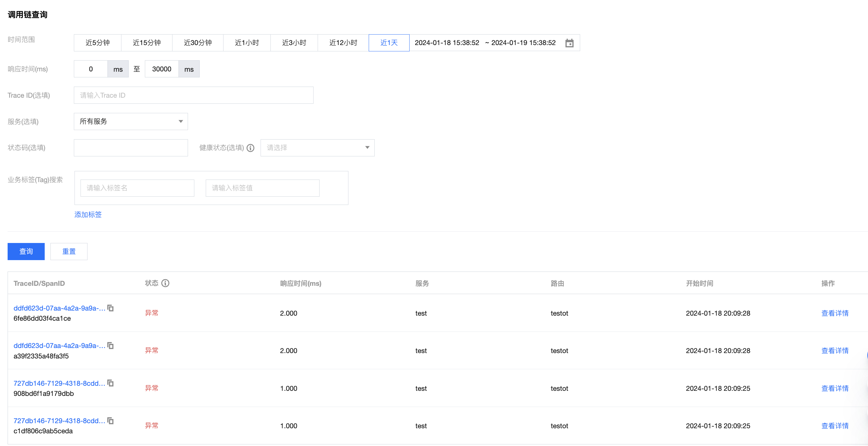868x446 pixels.
Task: Click the 添加标签 link
Action: pos(88,214)
